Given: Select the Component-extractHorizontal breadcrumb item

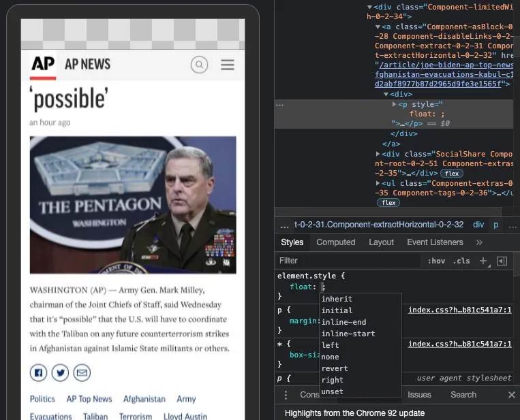Looking at the screenshot, I should [379, 225].
